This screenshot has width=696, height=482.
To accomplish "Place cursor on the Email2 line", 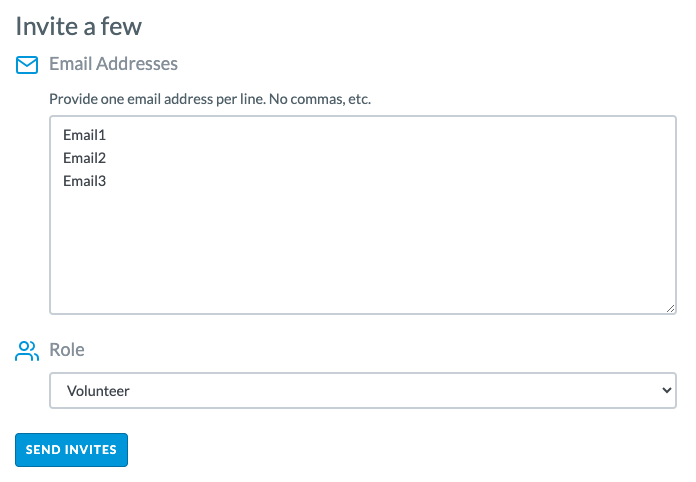I will pyautogui.click(x=84, y=158).
